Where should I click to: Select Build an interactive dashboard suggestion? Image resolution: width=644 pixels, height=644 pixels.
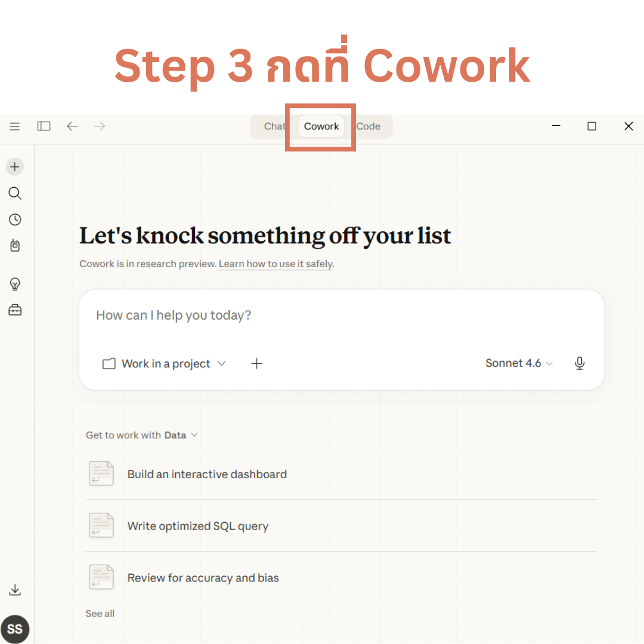pos(207,475)
